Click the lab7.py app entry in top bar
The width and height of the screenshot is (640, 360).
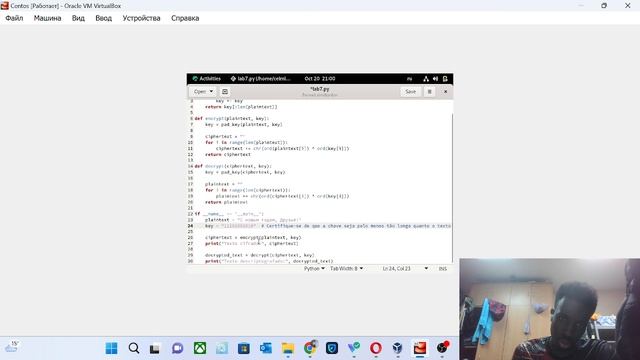pyautogui.click(x=260, y=78)
